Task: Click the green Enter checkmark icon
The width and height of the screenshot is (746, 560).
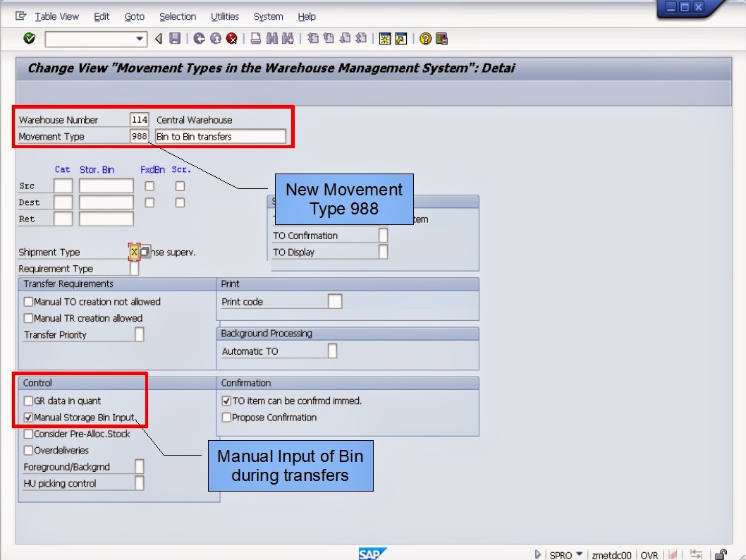Action: pyautogui.click(x=29, y=38)
